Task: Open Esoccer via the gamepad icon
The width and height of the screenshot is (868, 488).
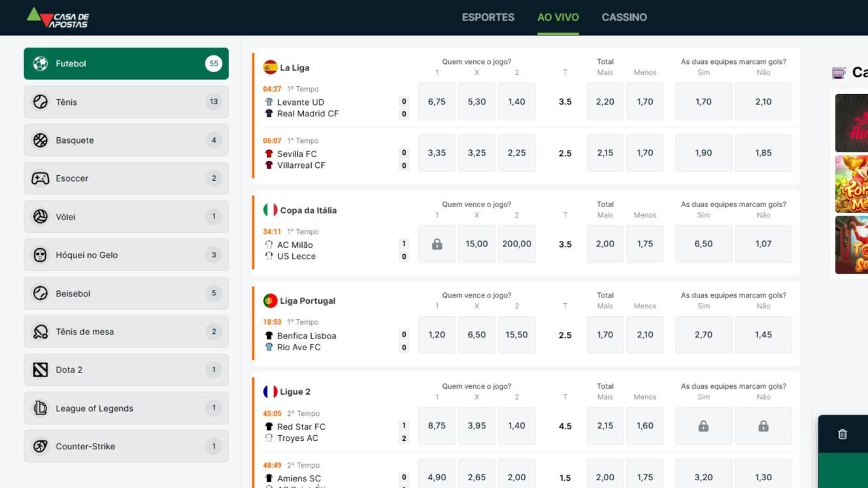Action: click(x=40, y=178)
